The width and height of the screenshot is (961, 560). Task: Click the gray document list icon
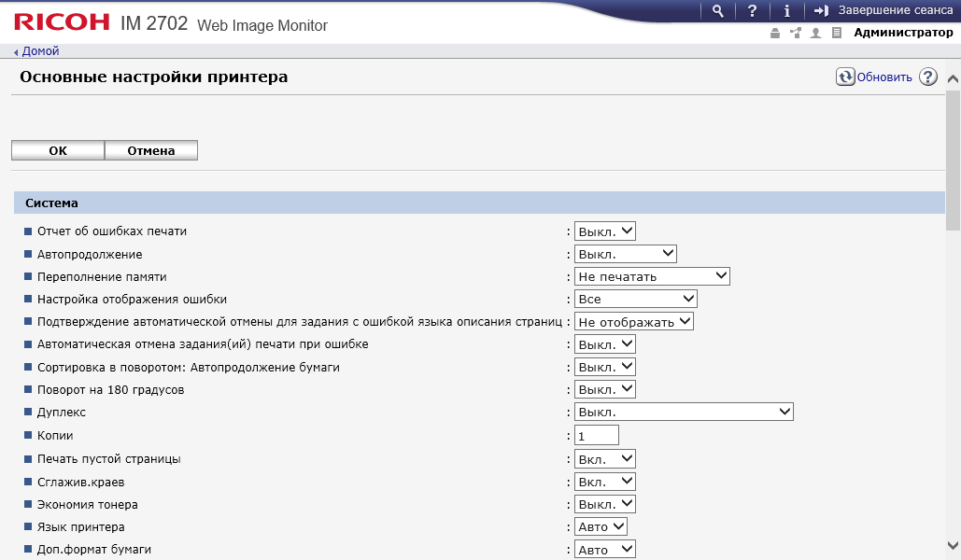(x=837, y=34)
